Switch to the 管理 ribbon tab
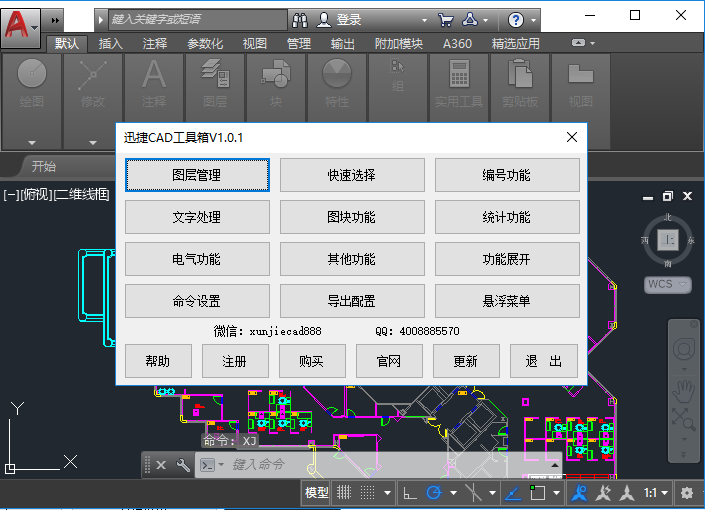This screenshot has height=510, width=705. point(299,44)
